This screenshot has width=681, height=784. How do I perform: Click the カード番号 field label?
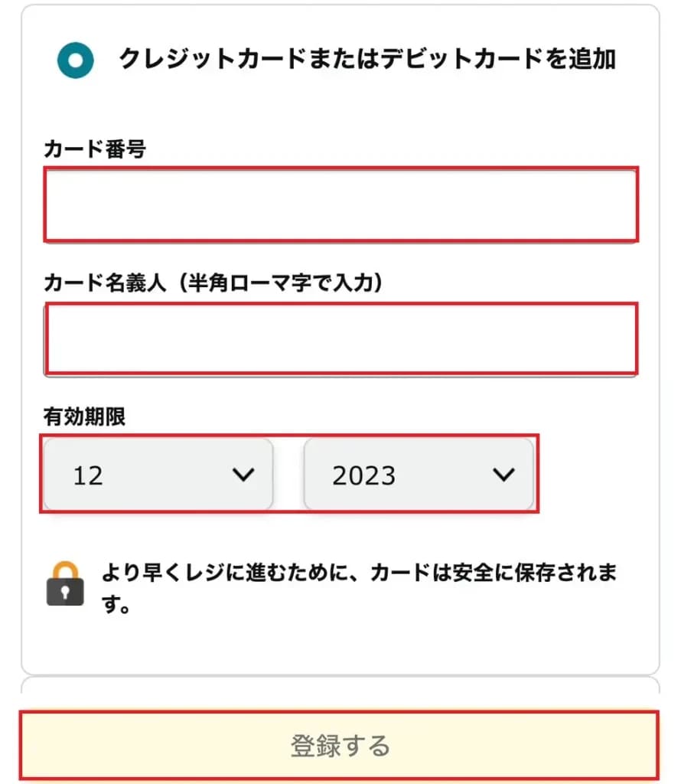tap(95, 149)
